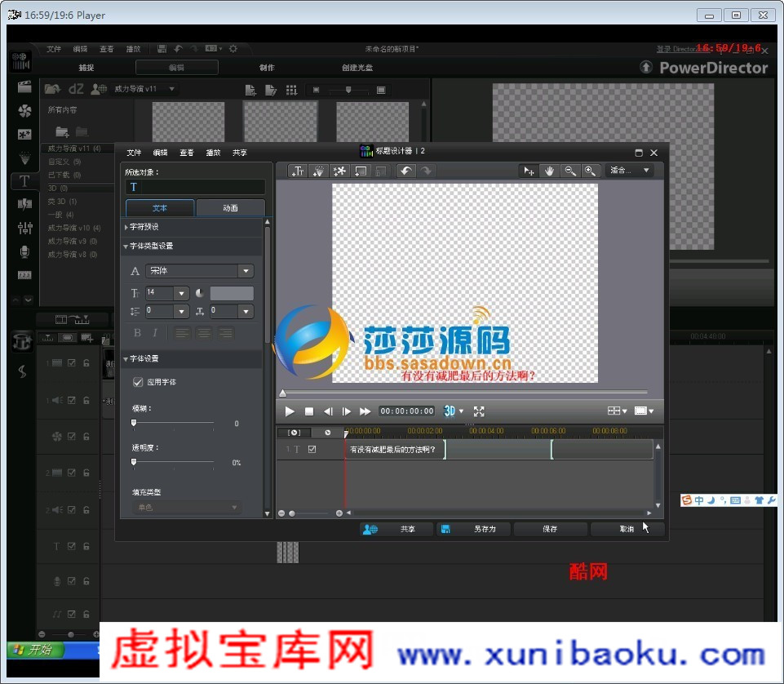Uncheck the 应用字体 checkbox
The width and height of the screenshot is (784, 684).
[x=138, y=382]
